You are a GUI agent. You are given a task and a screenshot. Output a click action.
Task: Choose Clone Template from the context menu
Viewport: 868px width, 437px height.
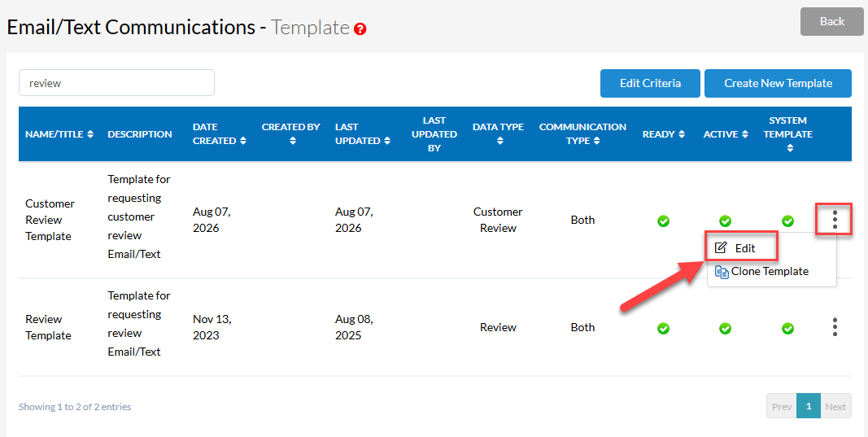click(x=761, y=271)
